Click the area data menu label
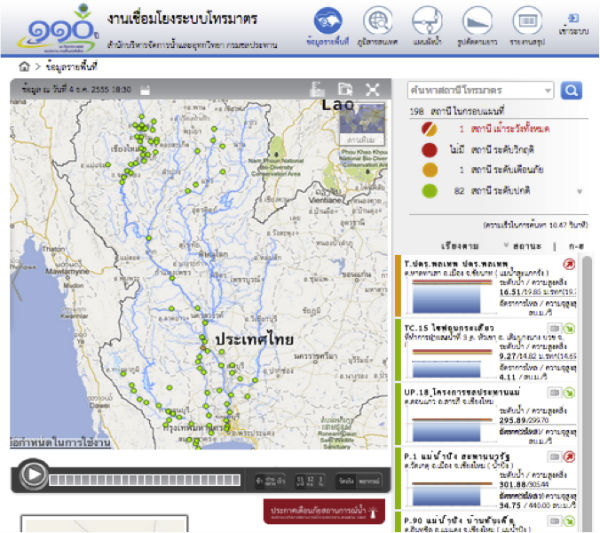Viewport: 600px width, 533px height. (x=328, y=42)
